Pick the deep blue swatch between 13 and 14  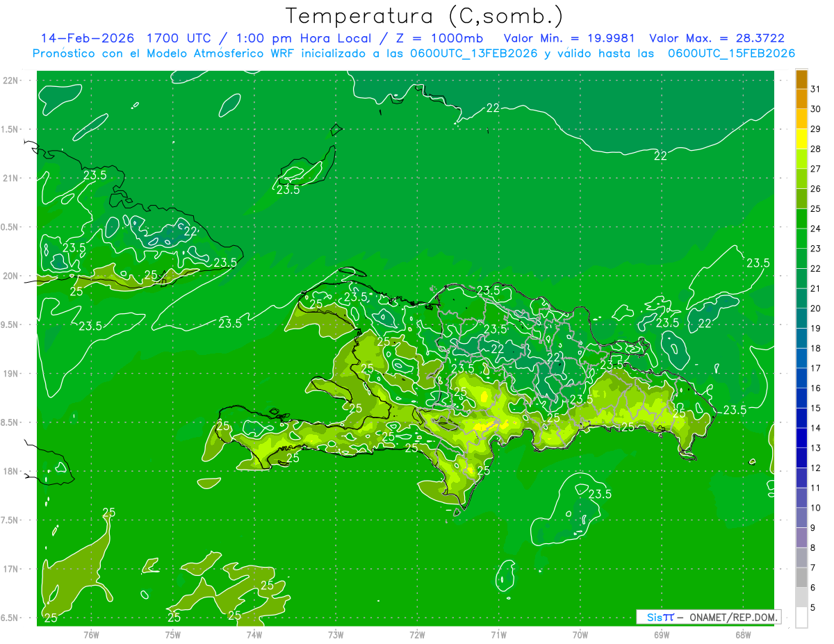tap(801, 438)
